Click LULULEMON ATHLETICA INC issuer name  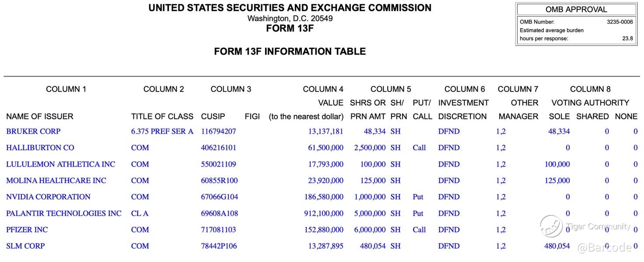(60, 164)
